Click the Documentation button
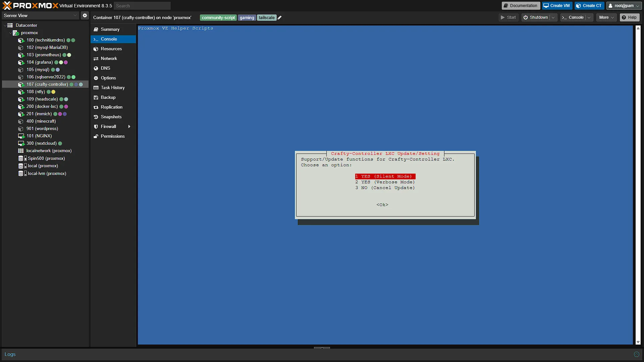The image size is (644, 362). click(521, 6)
